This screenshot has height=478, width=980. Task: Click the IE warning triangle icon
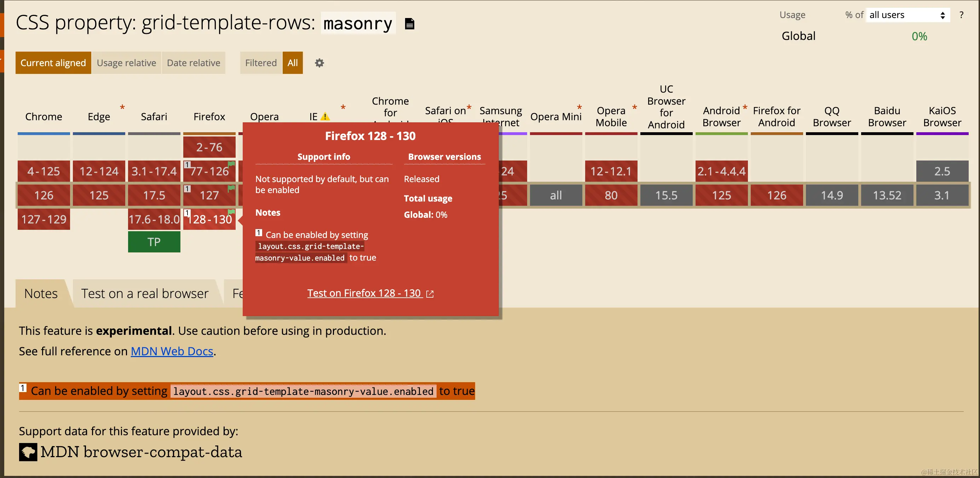[325, 117]
